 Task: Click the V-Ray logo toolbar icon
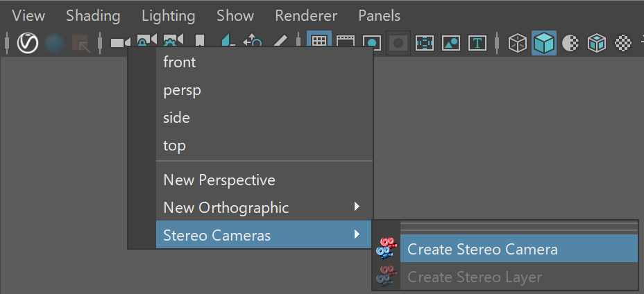28,43
